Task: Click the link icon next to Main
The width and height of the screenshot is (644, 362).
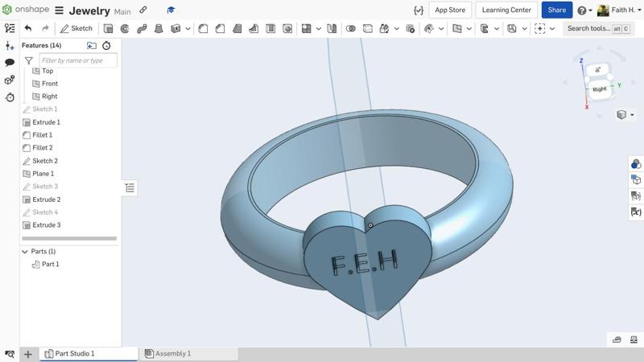Action: (x=143, y=10)
